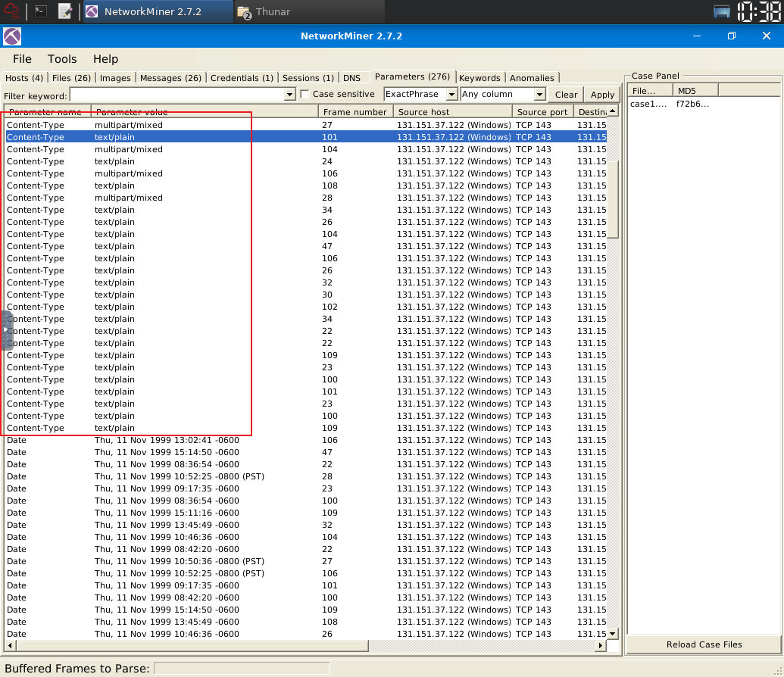784x677 pixels.
Task: Select the text/plain row with frame 102
Action: [305, 307]
